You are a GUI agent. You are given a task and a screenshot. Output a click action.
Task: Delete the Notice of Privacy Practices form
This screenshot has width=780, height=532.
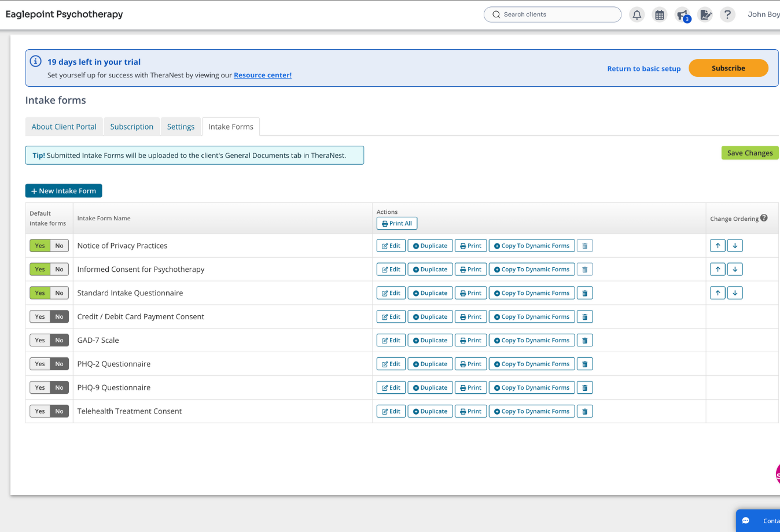pos(584,246)
